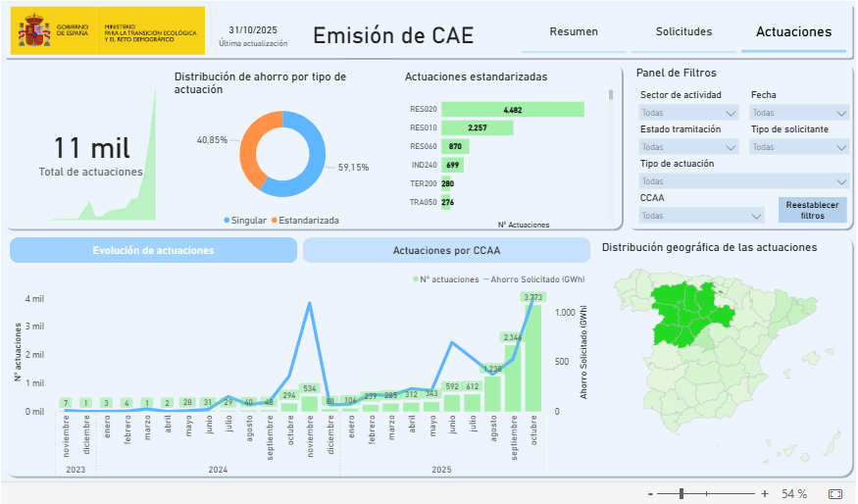Viewport: 858px width, 504px height.
Task: Click the fit to page icon
Action: click(x=835, y=493)
